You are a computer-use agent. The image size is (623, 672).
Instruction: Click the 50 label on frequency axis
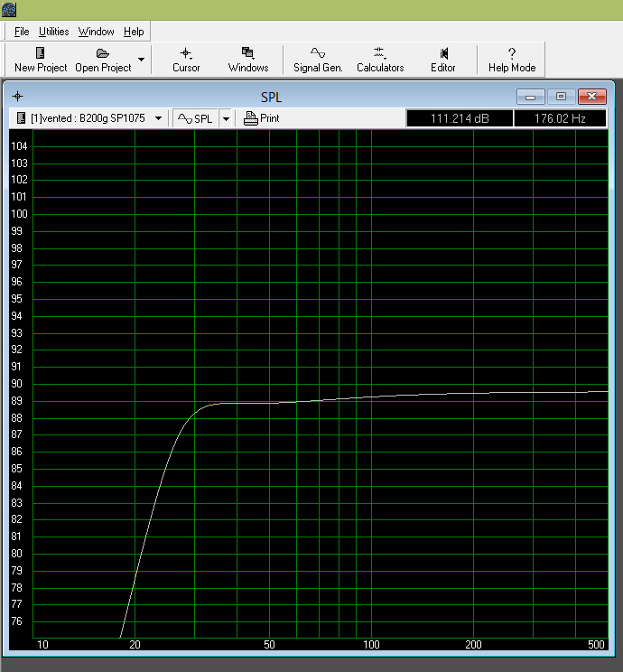click(x=269, y=645)
